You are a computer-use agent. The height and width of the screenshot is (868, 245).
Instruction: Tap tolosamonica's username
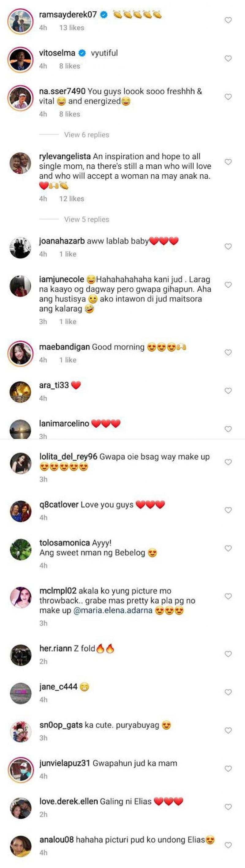click(x=64, y=543)
